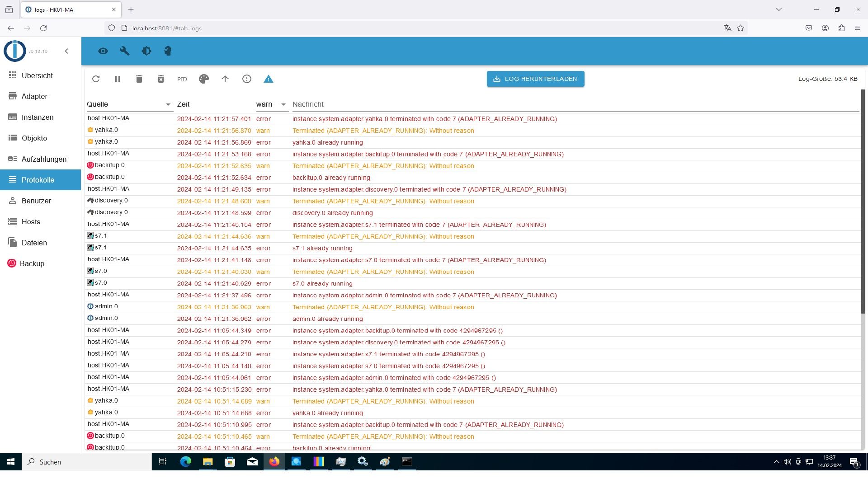Collapse the left sidebar with chevron
Viewport: 868px width, 488px height.
tap(66, 51)
